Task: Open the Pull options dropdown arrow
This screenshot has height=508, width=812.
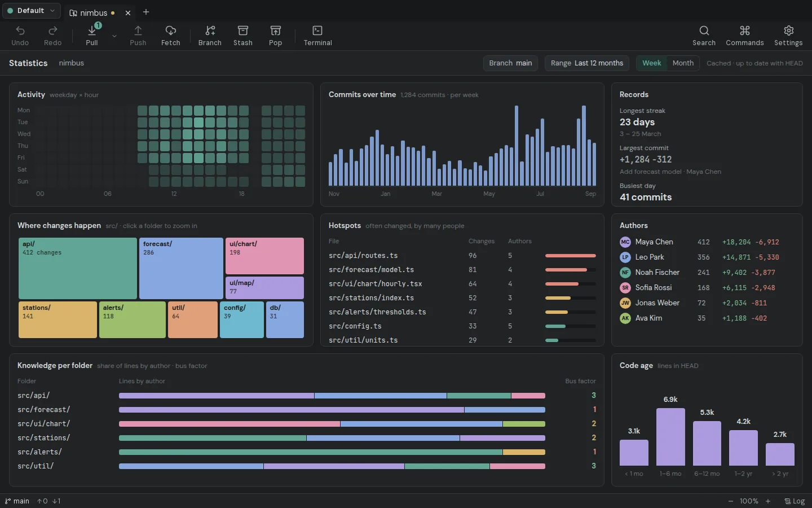Action: point(114,36)
